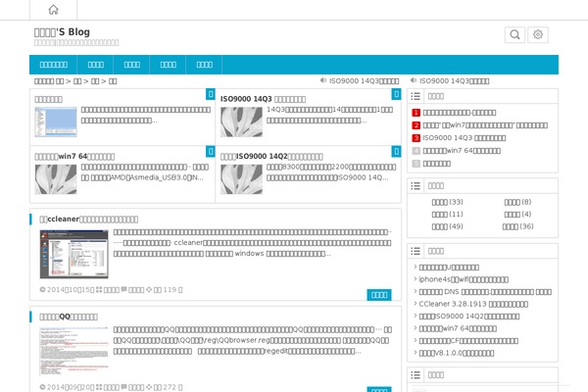The image size is (588, 392).
Task: Click the red rank 2 badge
Action: 416,125
